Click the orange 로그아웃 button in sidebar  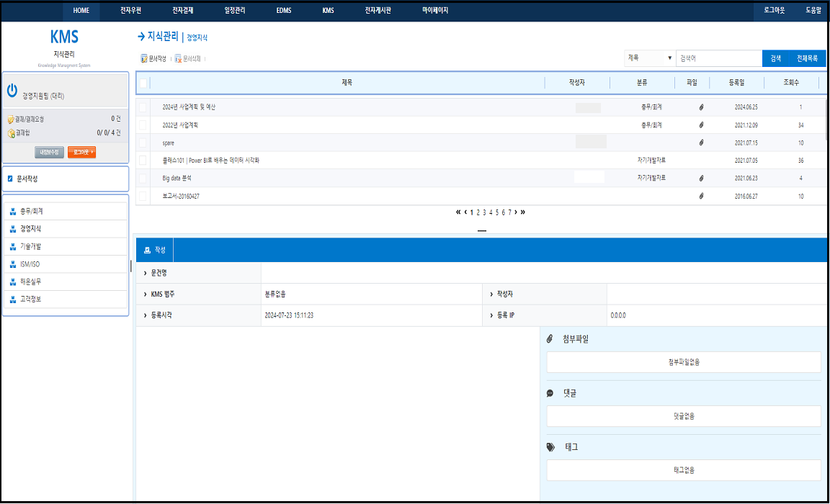81,153
